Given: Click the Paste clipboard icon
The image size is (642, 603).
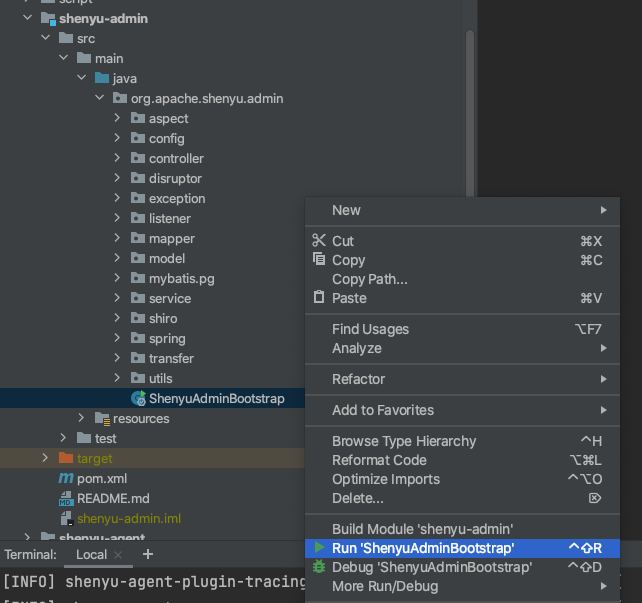Looking at the screenshot, I should click(x=319, y=298).
